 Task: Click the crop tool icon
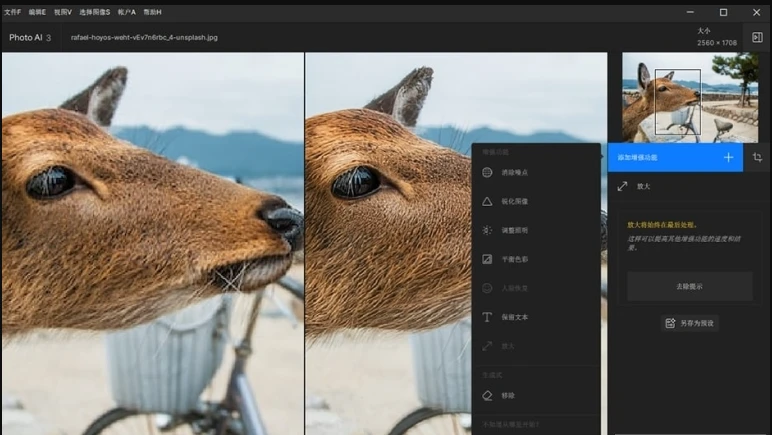[757, 157]
